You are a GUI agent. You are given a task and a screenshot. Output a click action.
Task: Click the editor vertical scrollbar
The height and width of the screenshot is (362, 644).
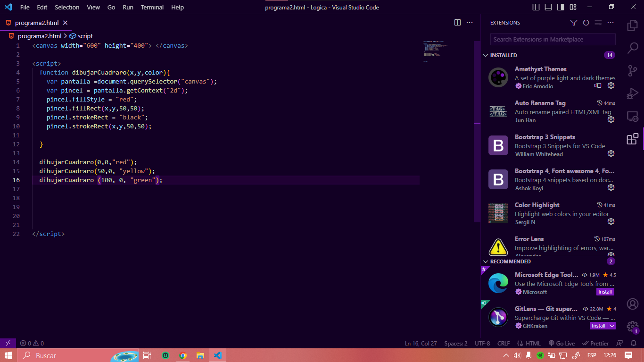pos(477,132)
